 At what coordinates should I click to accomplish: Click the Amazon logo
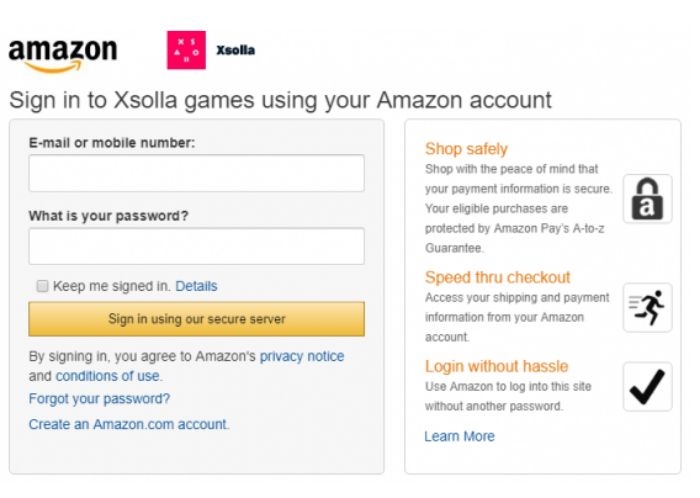pyautogui.click(x=63, y=55)
